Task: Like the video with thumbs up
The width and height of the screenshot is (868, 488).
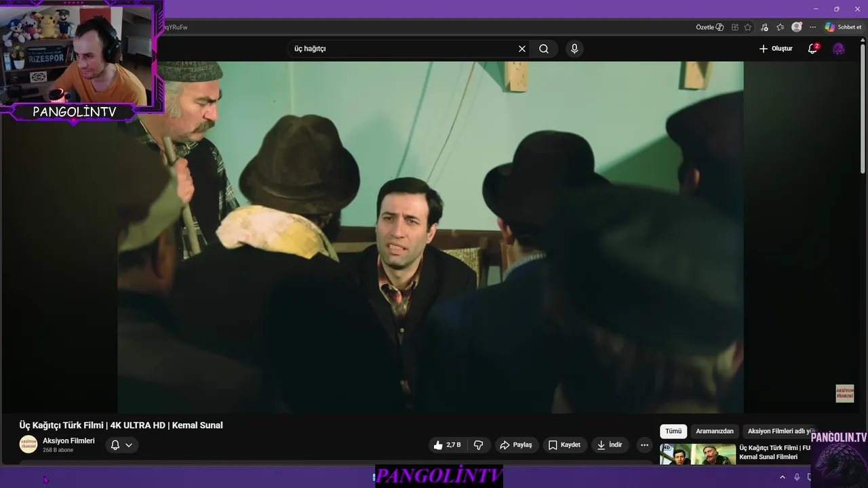Action: coord(448,445)
